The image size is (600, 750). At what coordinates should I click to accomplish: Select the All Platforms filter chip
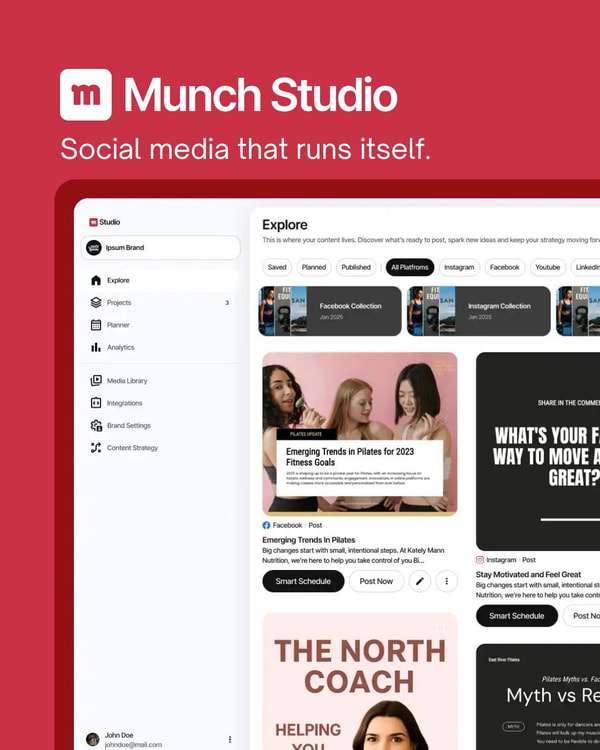pos(410,267)
